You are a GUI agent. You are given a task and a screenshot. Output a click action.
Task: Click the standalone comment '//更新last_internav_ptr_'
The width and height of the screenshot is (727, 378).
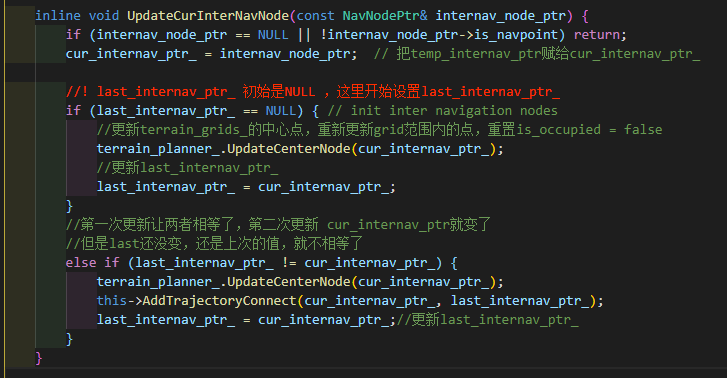tap(187, 168)
